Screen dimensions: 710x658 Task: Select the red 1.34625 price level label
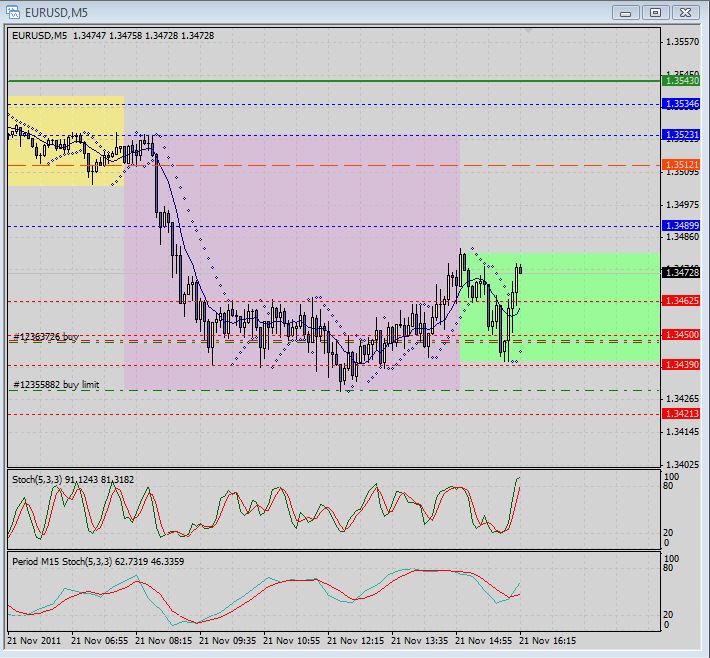tap(681, 301)
